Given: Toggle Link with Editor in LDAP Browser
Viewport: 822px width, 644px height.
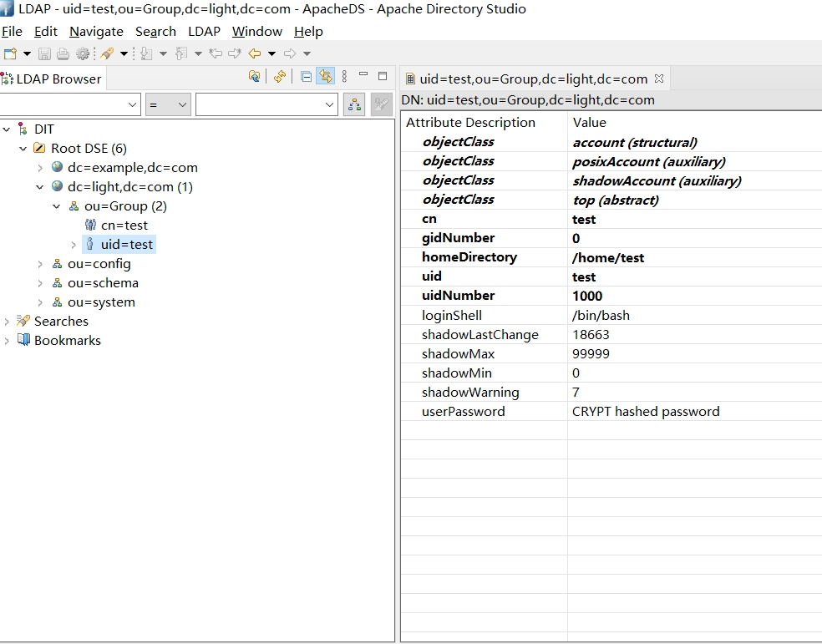Looking at the screenshot, I should point(326,77).
